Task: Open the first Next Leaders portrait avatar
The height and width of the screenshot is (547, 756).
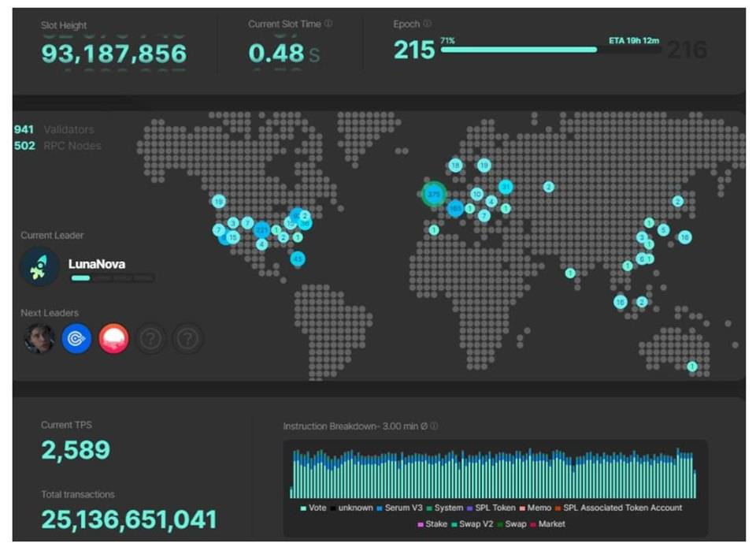Action: [39, 339]
